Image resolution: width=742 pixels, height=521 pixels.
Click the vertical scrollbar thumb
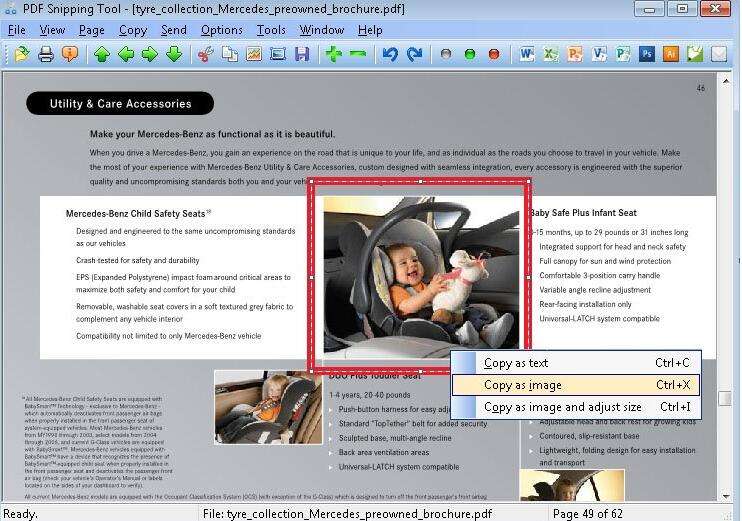tap(725, 398)
